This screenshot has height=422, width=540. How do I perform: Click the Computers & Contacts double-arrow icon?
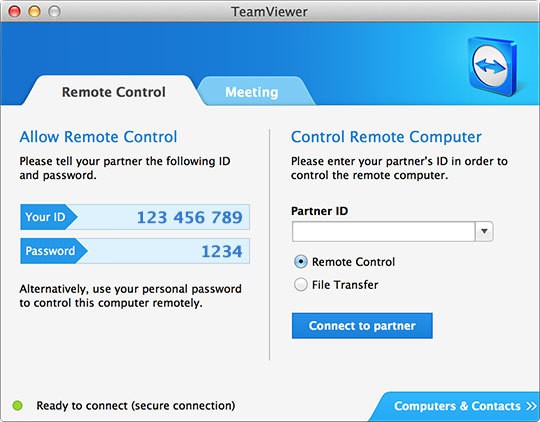tap(531, 406)
